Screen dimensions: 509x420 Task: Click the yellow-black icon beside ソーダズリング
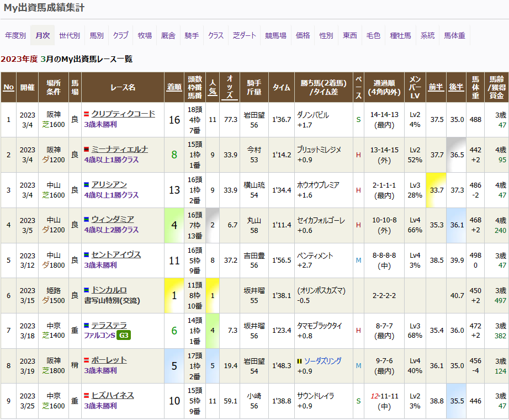[x=300, y=361]
